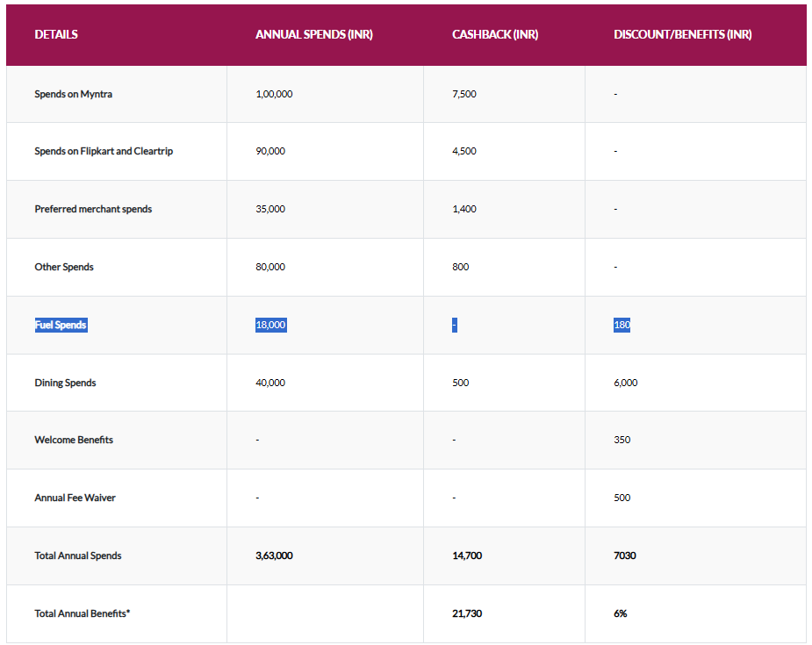812x645 pixels.
Task: Click the 21,730 total benefits value
Action: click(x=467, y=614)
